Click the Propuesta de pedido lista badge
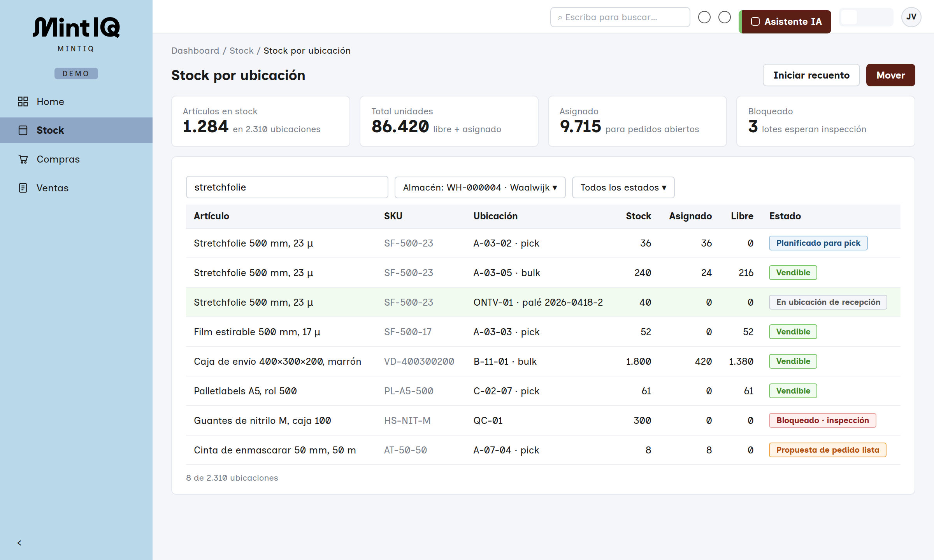The height and width of the screenshot is (560, 934). click(828, 450)
